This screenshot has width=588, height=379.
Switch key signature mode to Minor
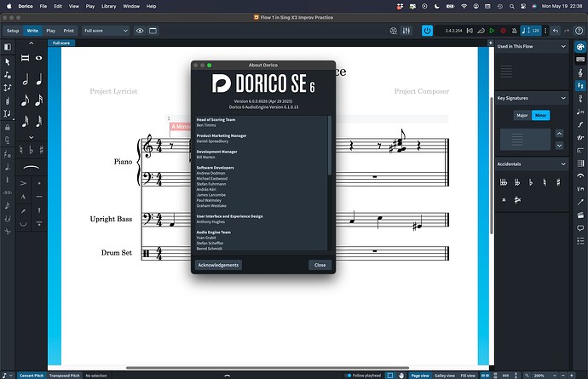pos(541,115)
